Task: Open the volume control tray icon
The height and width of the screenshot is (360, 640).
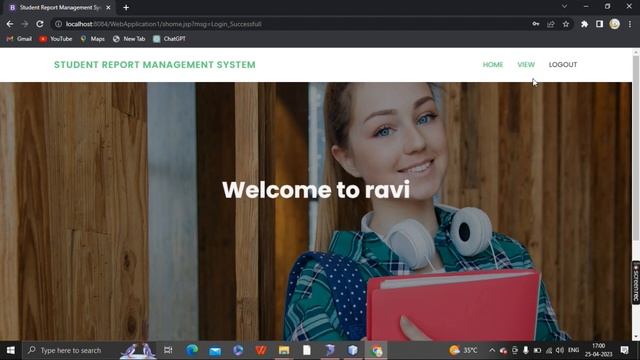Action: pos(560,350)
